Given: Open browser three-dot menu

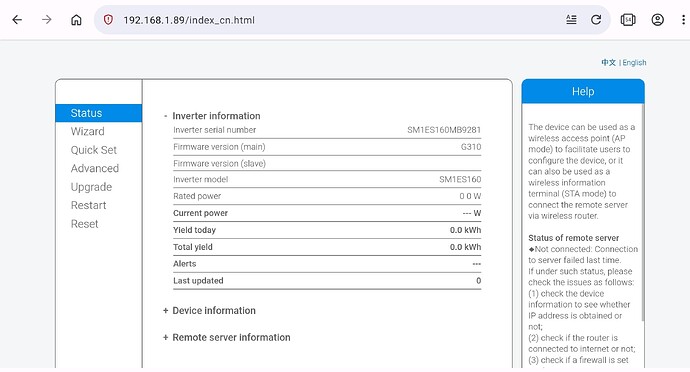Looking at the screenshot, I should coord(683,20).
